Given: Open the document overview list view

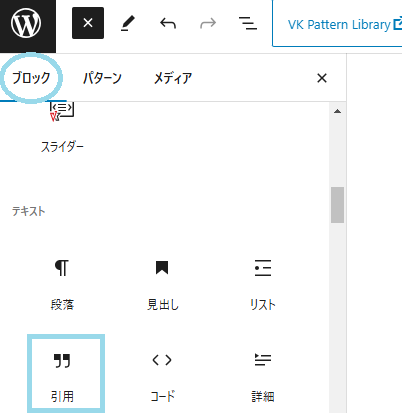Looking at the screenshot, I should [x=248, y=23].
